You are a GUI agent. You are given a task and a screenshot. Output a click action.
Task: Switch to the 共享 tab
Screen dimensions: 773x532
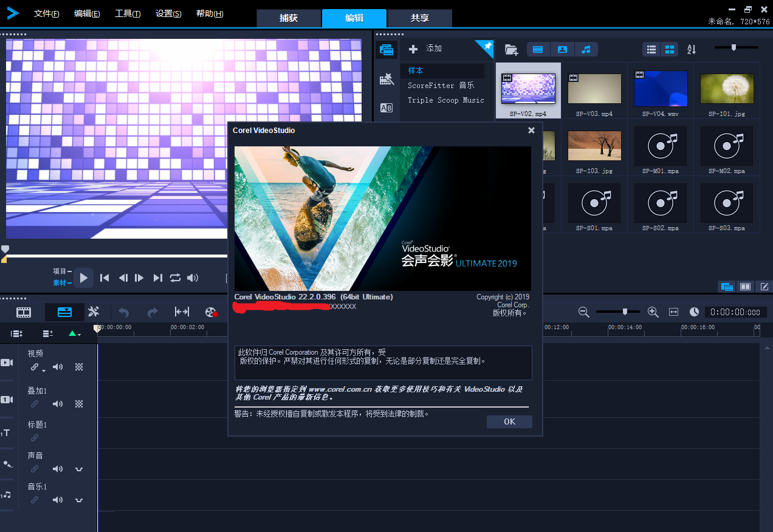(x=420, y=18)
